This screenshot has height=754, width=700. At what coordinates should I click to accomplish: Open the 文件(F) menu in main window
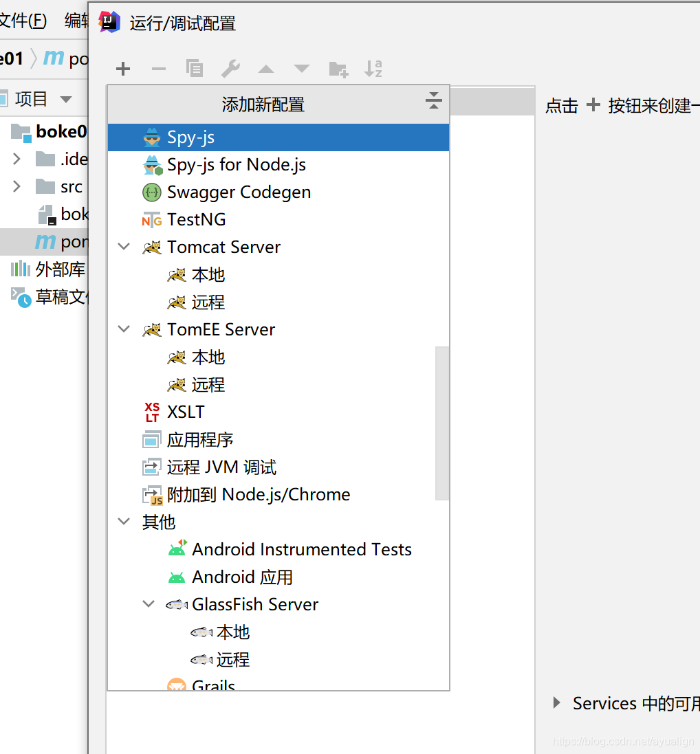[23, 21]
